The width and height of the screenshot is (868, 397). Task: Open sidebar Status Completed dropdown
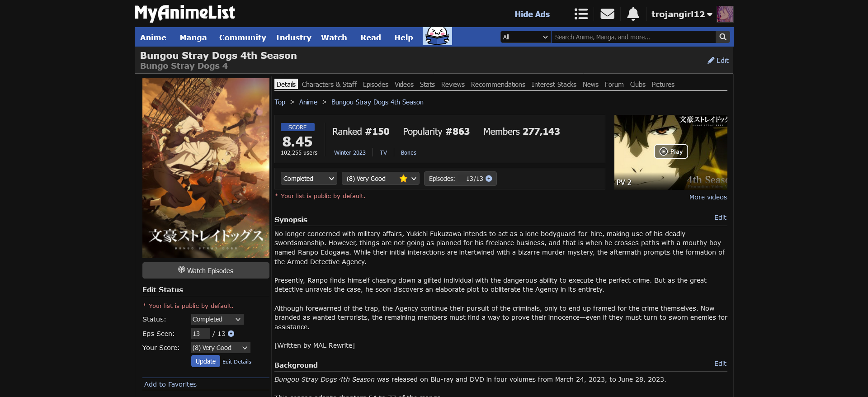(217, 319)
